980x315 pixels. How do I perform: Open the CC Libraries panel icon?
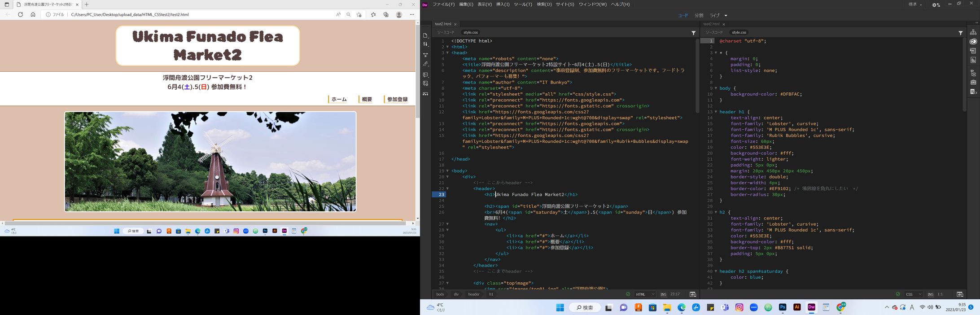click(x=973, y=41)
